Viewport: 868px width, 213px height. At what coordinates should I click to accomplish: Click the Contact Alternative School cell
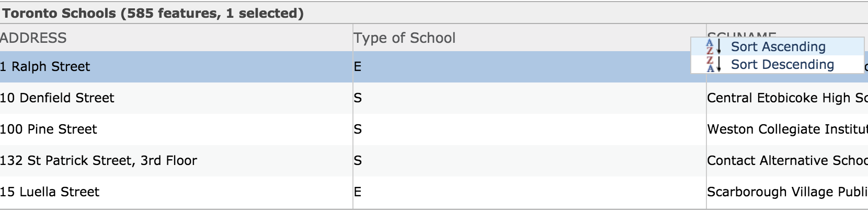tap(787, 160)
